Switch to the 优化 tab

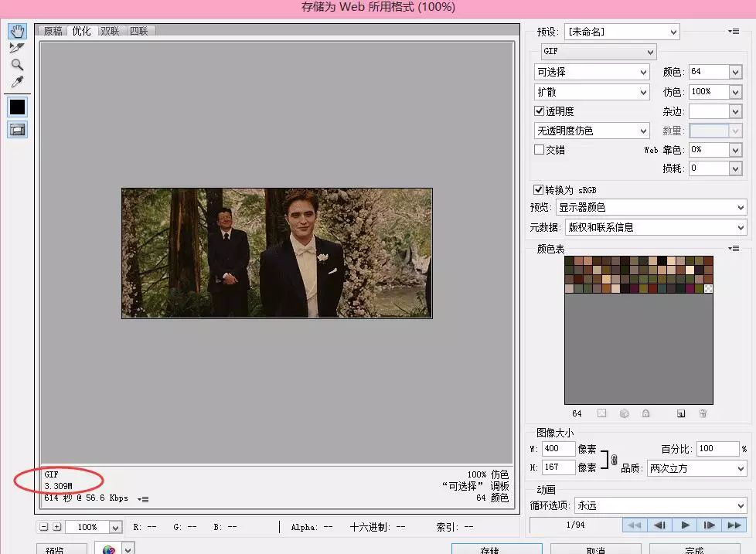pyautogui.click(x=81, y=31)
